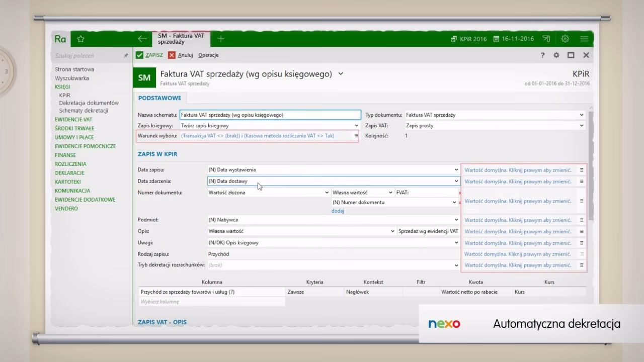Screen dimensions: 644x362
Task: Click the Anuluj cancel button
Action: 181,55
